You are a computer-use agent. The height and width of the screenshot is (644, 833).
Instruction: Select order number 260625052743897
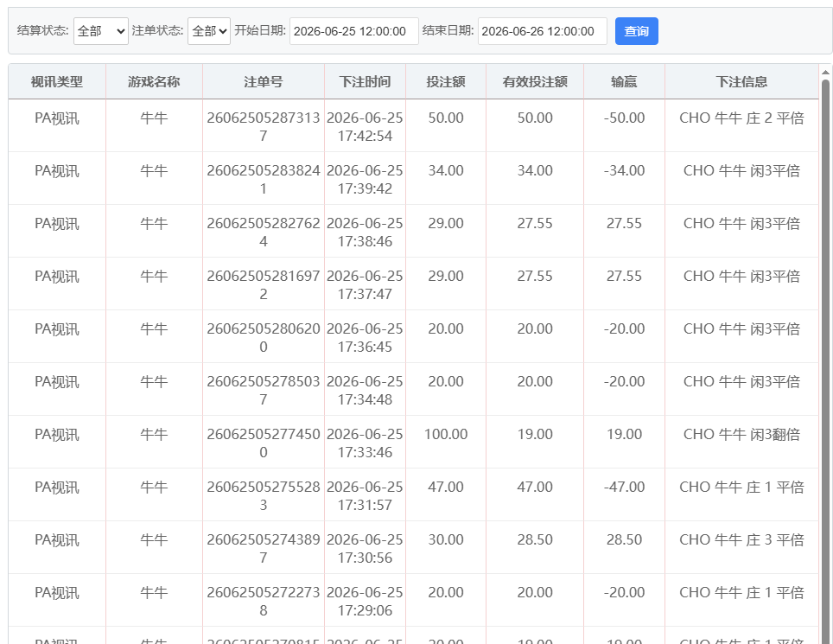pyautogui.click(x=263, y=548)
